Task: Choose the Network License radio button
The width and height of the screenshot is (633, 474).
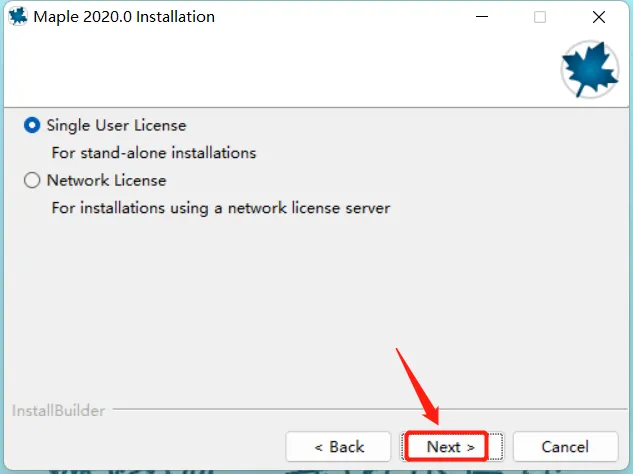Action: click(x=32, y=180)
